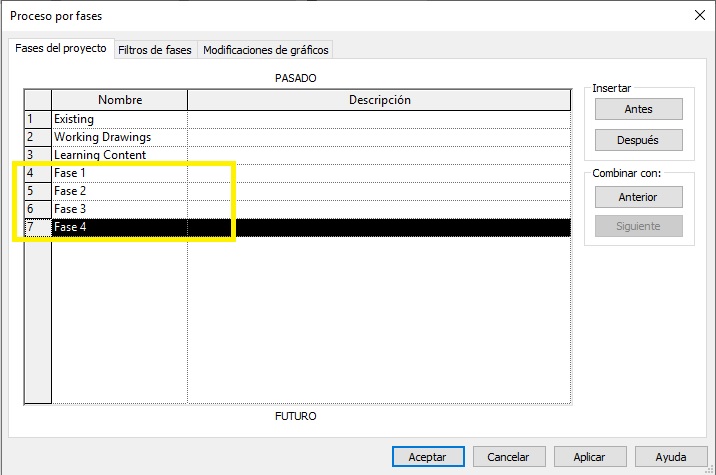This screenshot has width=716, height=475.
Task: Click the Learning Content phase name
Action: click(x=119, y=155)
